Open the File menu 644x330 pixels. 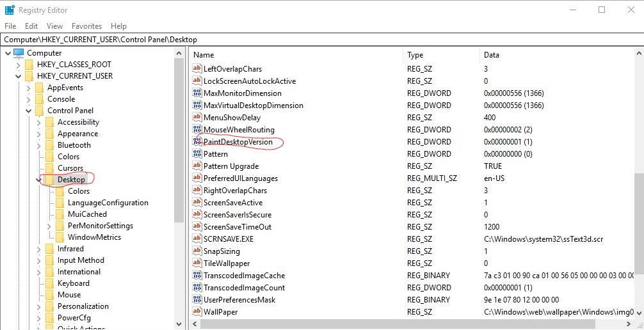[10, 26]
